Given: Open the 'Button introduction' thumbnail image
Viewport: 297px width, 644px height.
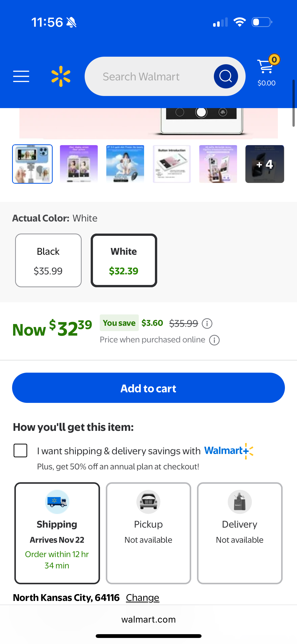Looking at the screenshot, I should 172,164.
